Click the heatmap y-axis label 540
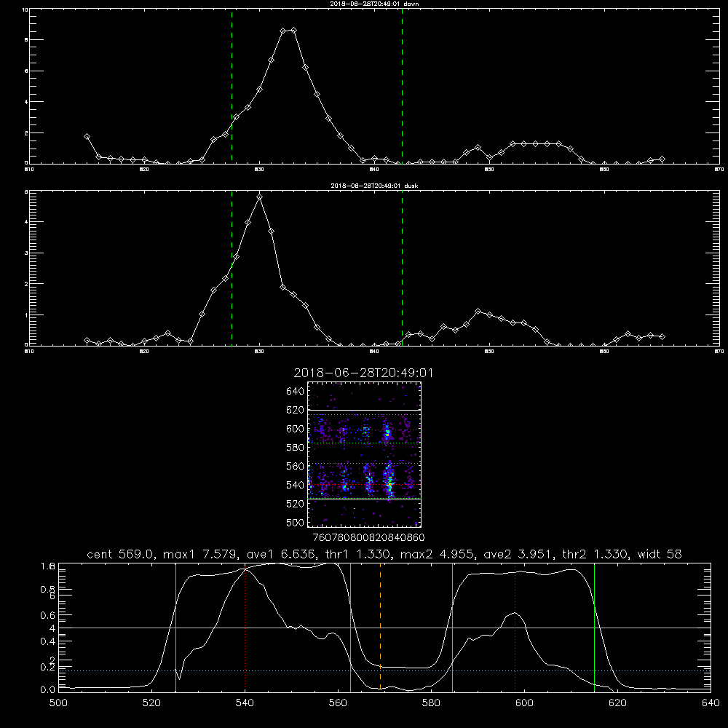This screenshot has height=728, width=728. [x=295, y=485]
